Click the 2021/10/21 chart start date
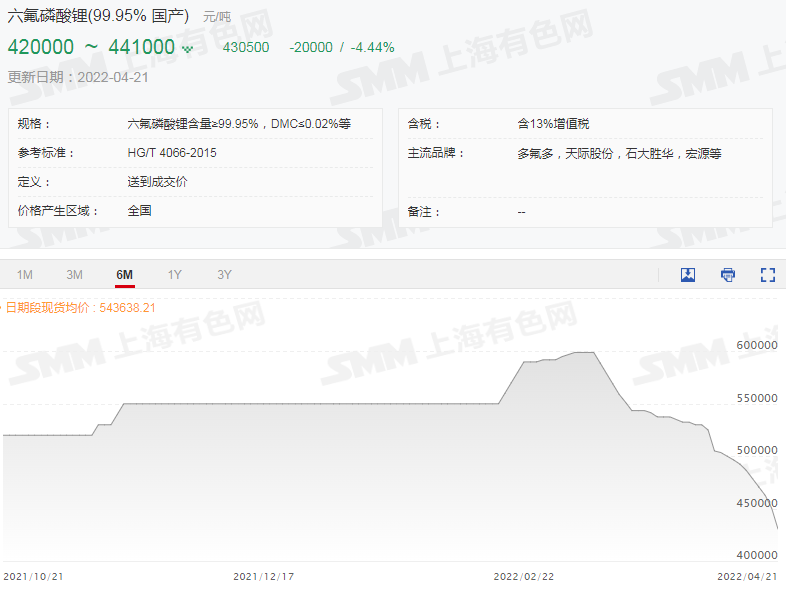 click(35, 577)
